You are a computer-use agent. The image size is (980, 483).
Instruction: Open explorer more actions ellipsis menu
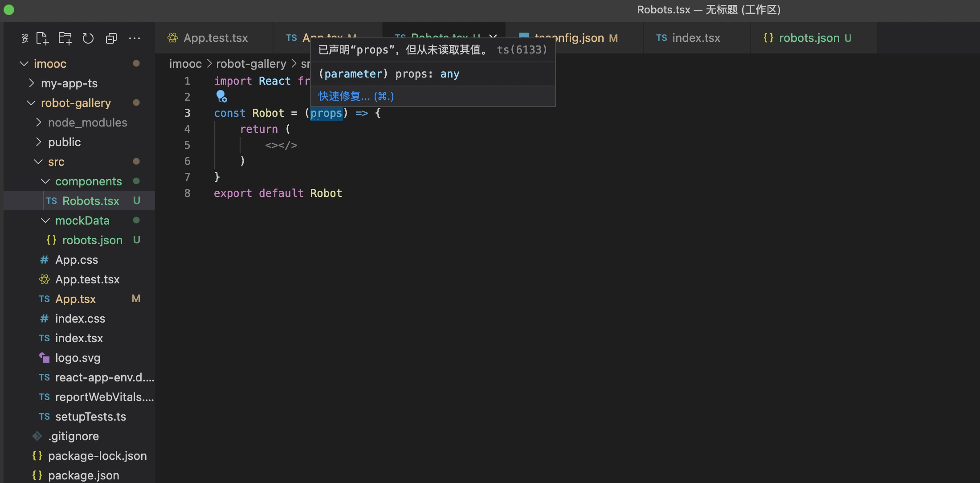(135, 39)
